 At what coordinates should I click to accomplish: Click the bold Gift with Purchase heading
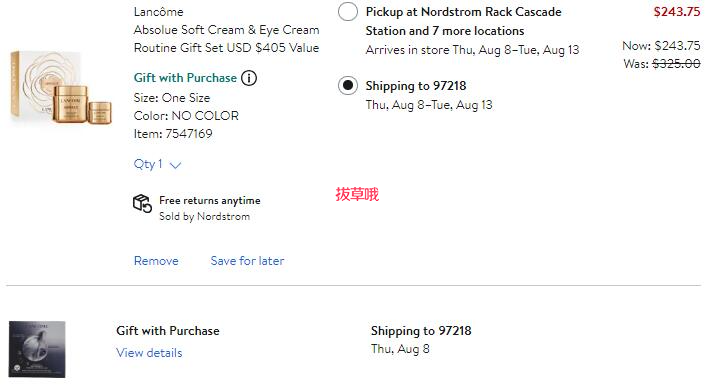click(168, 331)
